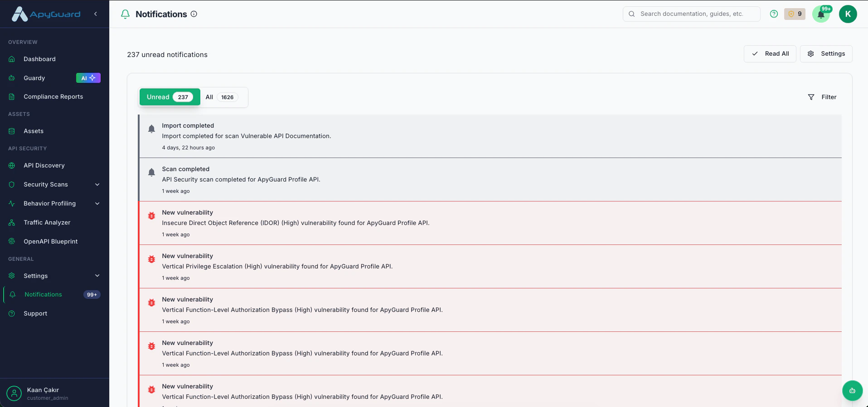
Task: Switch to the Unread tab
Action: coord(170,97)
